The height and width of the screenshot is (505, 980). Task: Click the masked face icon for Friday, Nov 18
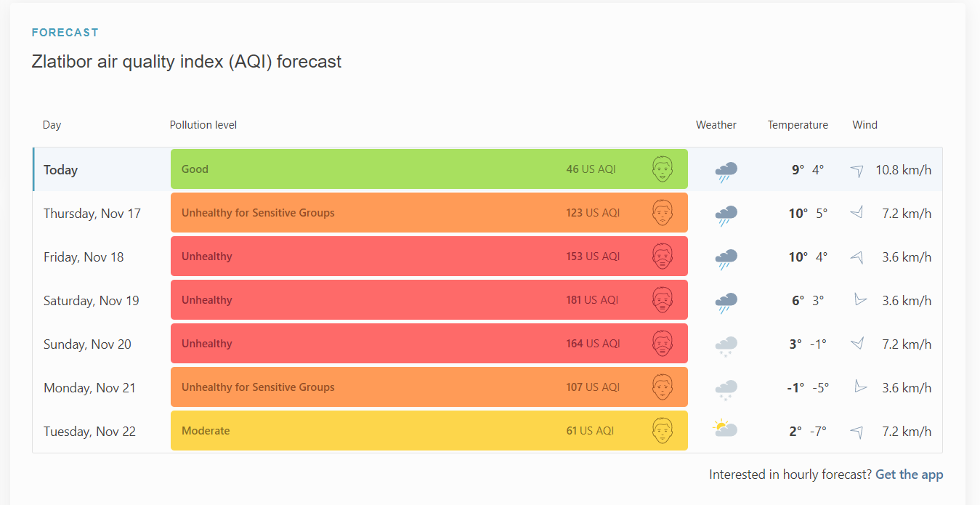coord(662,256)
